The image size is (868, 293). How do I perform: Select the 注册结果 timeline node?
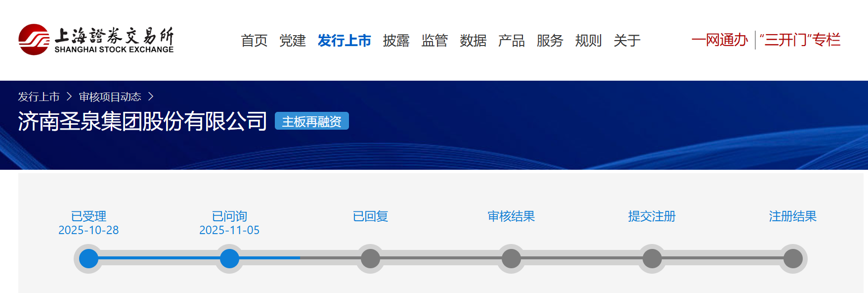793,258
